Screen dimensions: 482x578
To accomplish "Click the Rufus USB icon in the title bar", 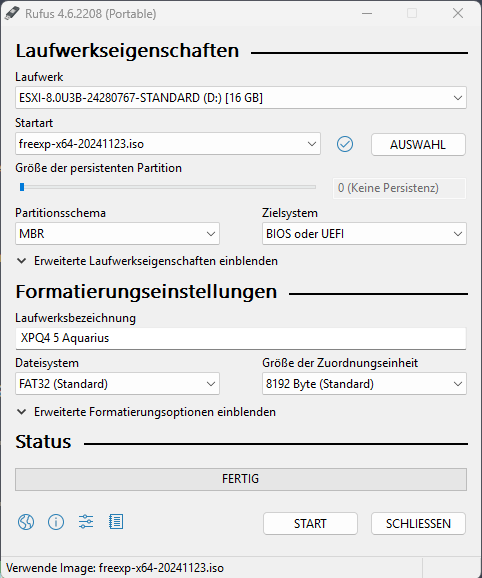I will click(x=12, y=14).
